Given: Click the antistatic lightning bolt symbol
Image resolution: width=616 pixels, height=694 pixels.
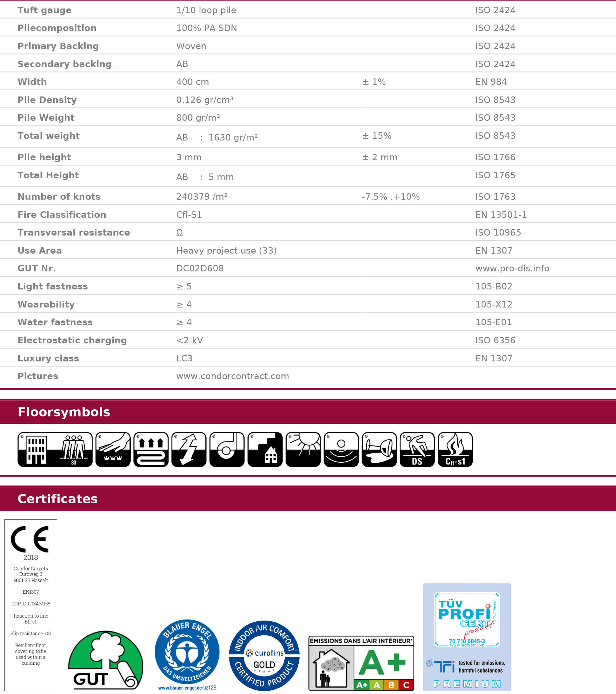Looking at the screenshot, I should [x=189, y=449].
